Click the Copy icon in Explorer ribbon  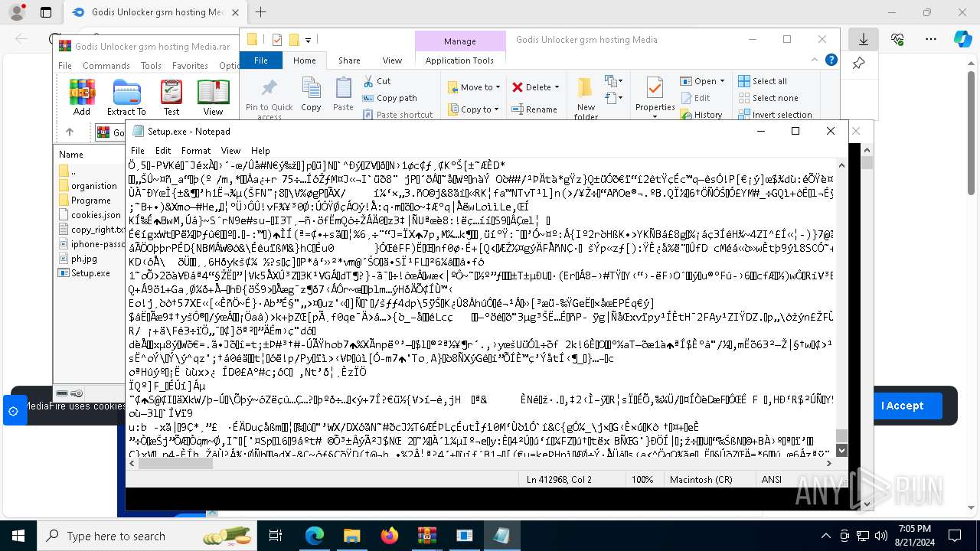[311, 94]
